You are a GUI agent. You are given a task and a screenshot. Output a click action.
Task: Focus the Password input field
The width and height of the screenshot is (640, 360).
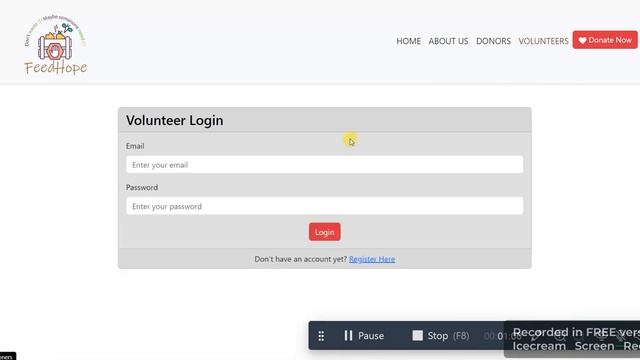[324, 206]
